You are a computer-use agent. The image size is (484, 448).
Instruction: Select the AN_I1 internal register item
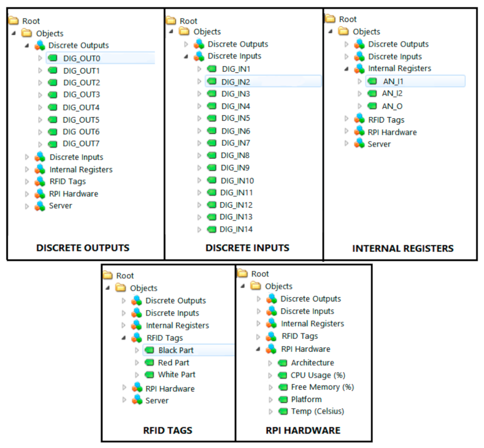click(393, 81)
